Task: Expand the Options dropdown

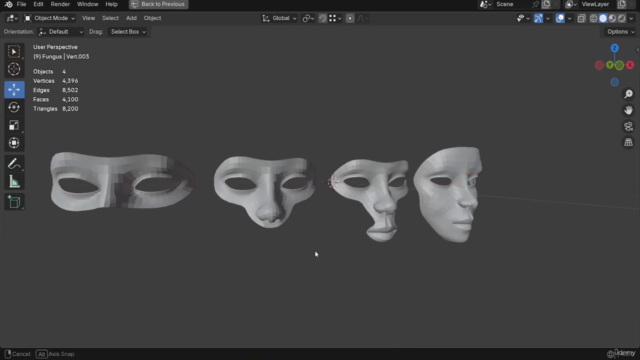Action: coord(620,32)
